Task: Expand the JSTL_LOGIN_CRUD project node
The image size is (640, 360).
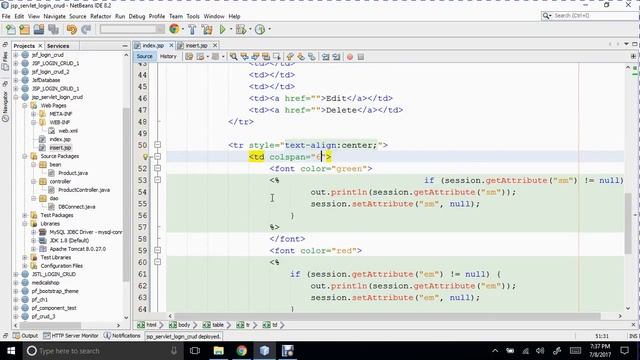Action: [16, 274]
